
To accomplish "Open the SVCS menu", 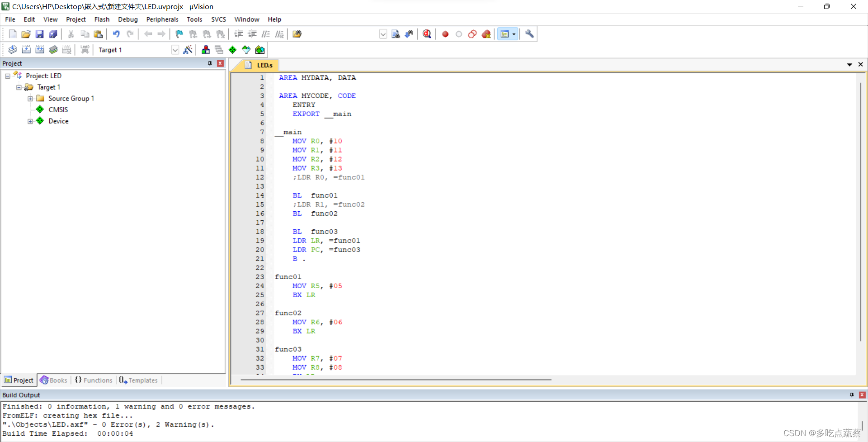I will click(x=218, y=19).
